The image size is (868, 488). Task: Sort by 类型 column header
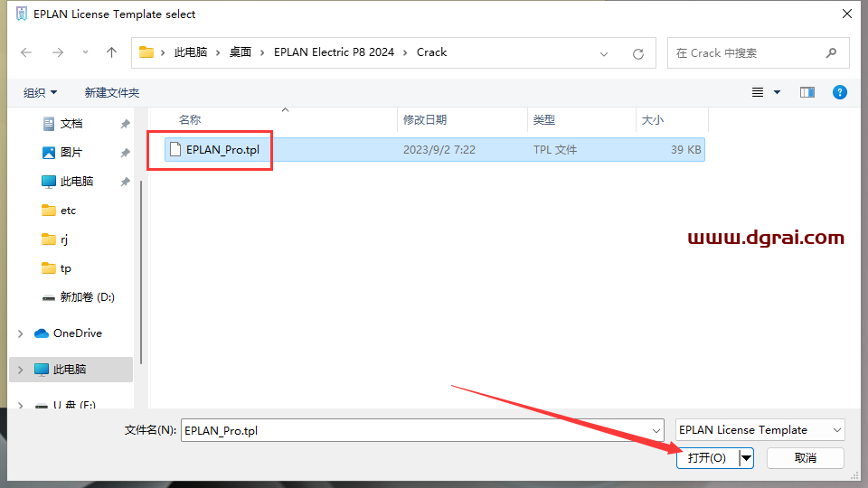pyautogui.click(x=543, y=119)
